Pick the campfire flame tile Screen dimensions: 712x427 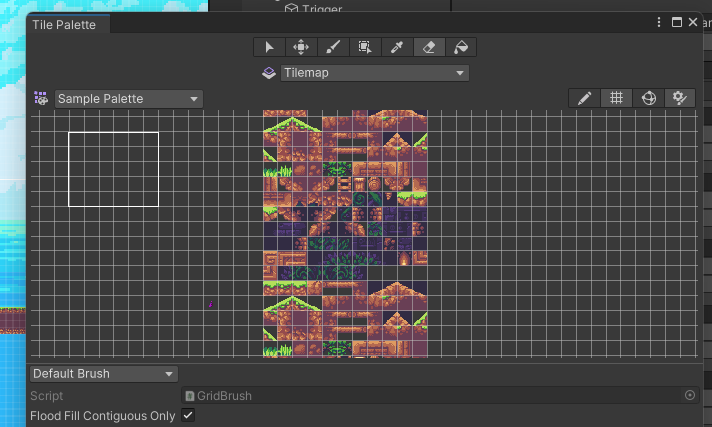point(404,258)
